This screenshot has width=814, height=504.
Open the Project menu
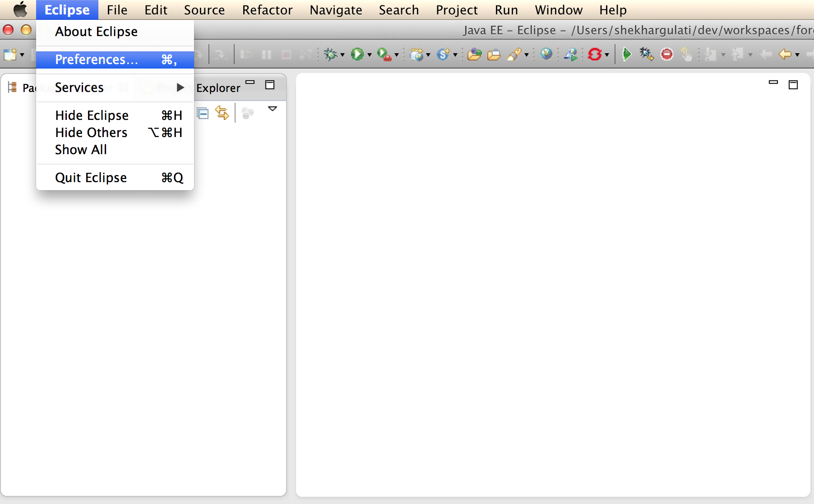[x=457, y=10]
